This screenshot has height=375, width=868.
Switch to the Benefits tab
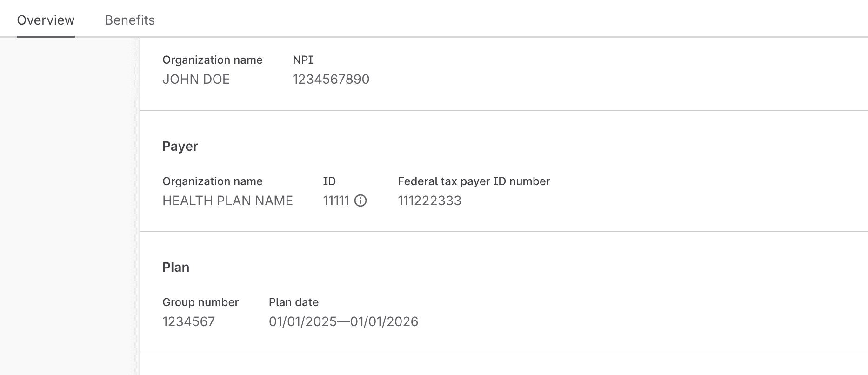(130, 20)
